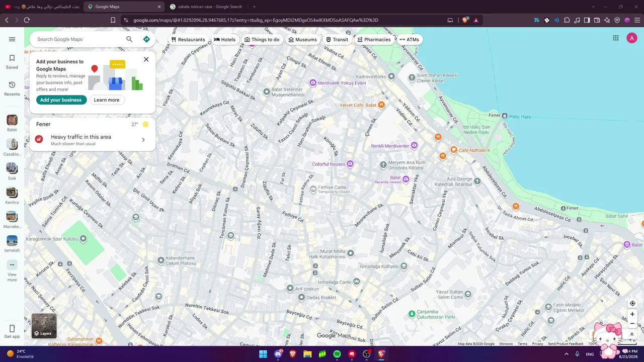Screen dimensions: 644x362
Task: Open the Recents panel
Action: pyautogui.click(x=12, y=88)
